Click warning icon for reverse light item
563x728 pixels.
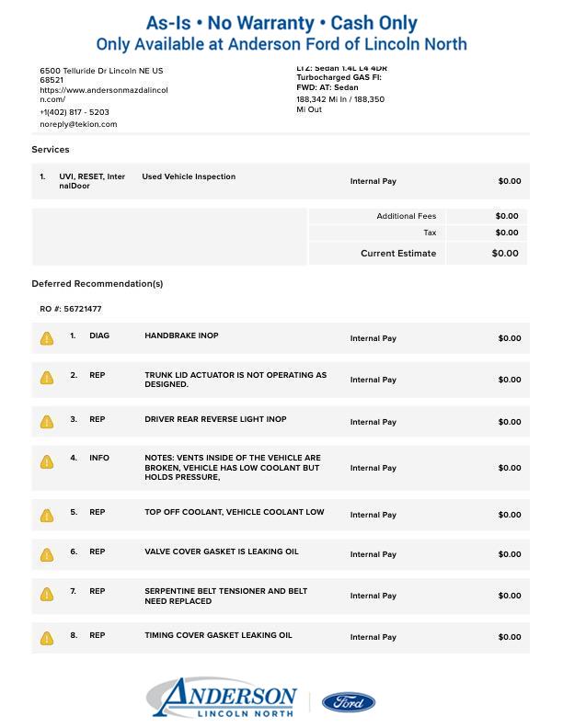coord(47,422)
